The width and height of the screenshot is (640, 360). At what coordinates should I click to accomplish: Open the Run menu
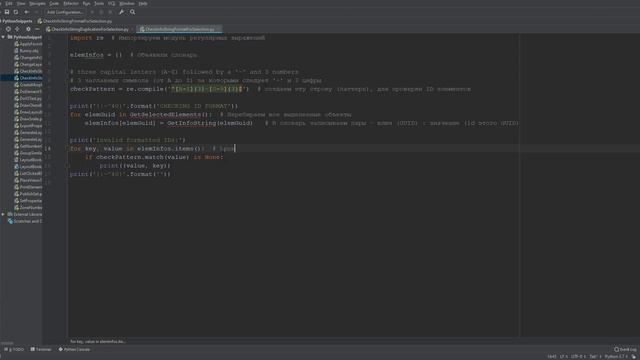[86, 3]
